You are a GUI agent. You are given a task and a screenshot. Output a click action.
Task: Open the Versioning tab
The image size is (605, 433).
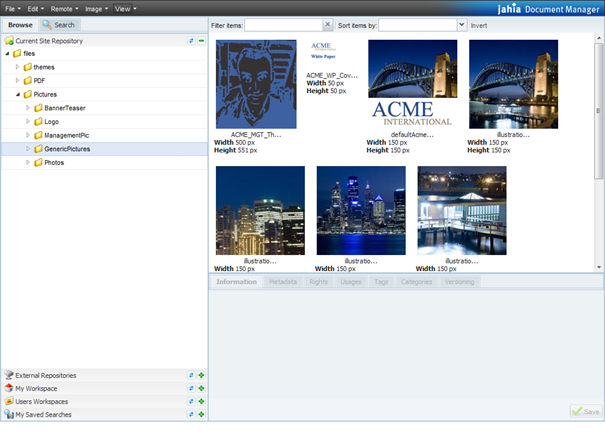pos(459,282)
